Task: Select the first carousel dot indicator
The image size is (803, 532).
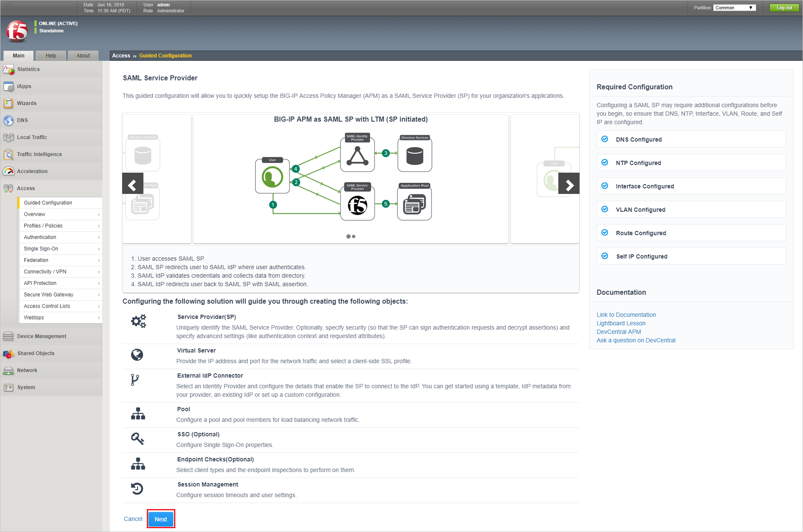Action: pos(349,236)
